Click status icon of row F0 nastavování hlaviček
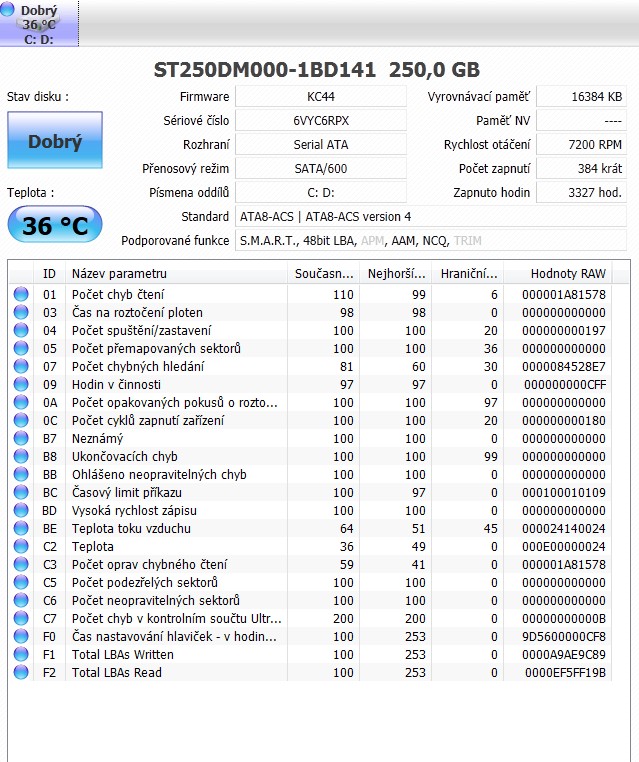This screenshot has height=762, width=639. coord(21,636)
